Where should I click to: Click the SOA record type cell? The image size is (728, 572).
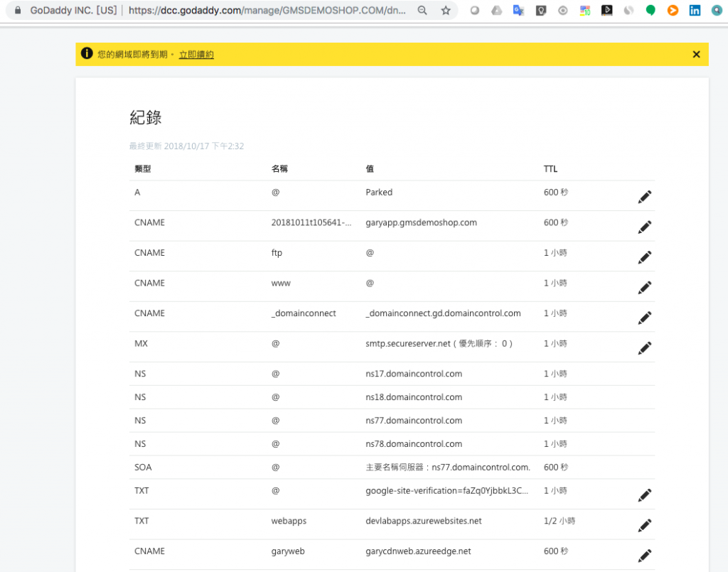point(143,467)
